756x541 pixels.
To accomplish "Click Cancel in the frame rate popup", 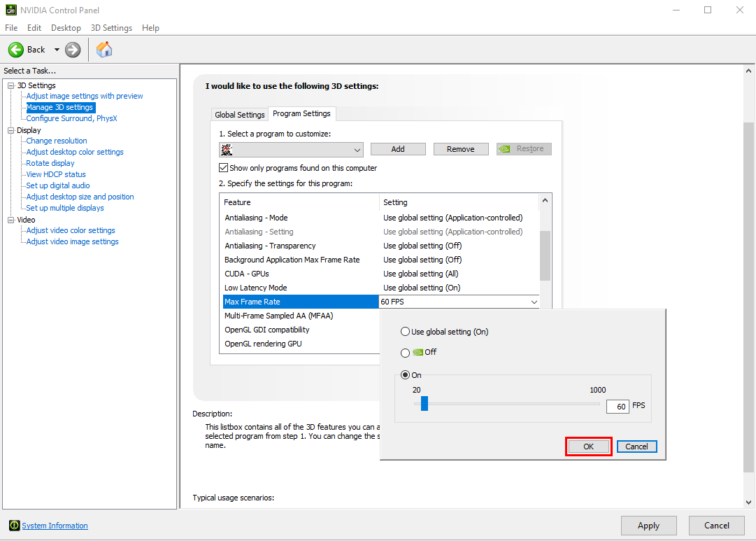I will pyautogui.click(x=637, y=447).
